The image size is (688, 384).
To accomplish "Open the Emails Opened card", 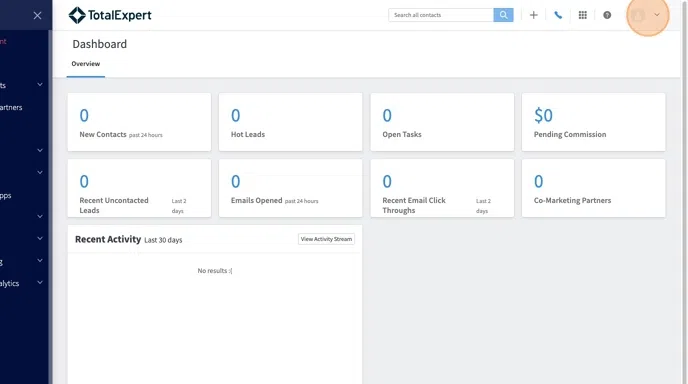I will click(x=290, y=188).
